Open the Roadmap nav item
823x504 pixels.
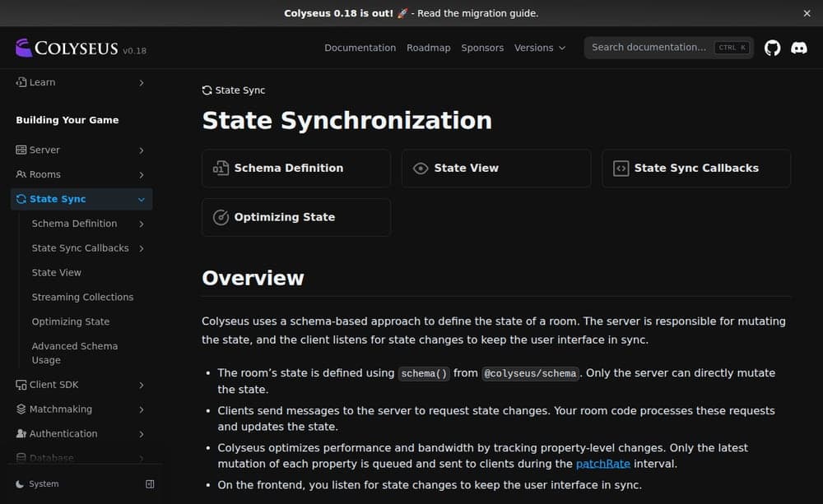tap(428, 48)
